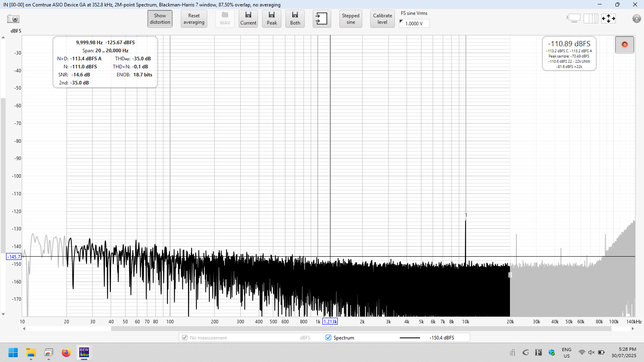
Task: Open RTA settings gear icon
Action: coord(636,19)
